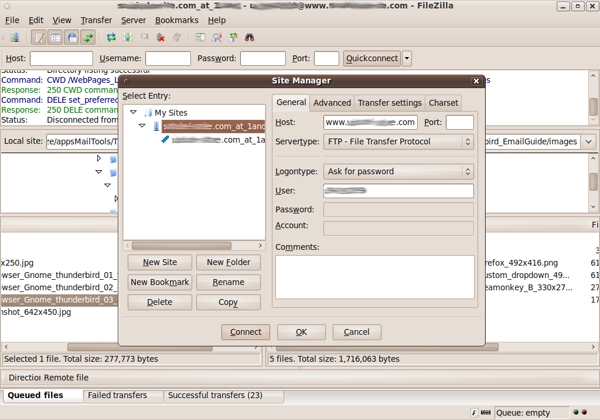The width and height of the screenshot is (600, 420).
Task: Click the Copy button in Site Manager
Action: [228, 302]
